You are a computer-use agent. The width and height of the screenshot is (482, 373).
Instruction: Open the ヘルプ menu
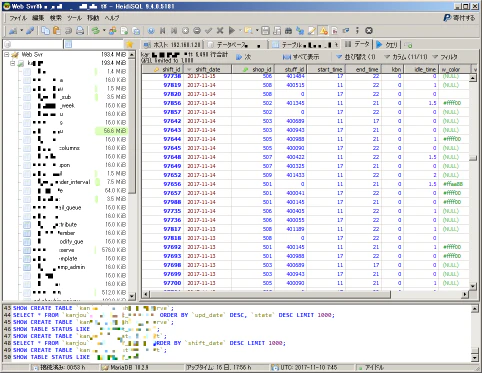point(112,18)
